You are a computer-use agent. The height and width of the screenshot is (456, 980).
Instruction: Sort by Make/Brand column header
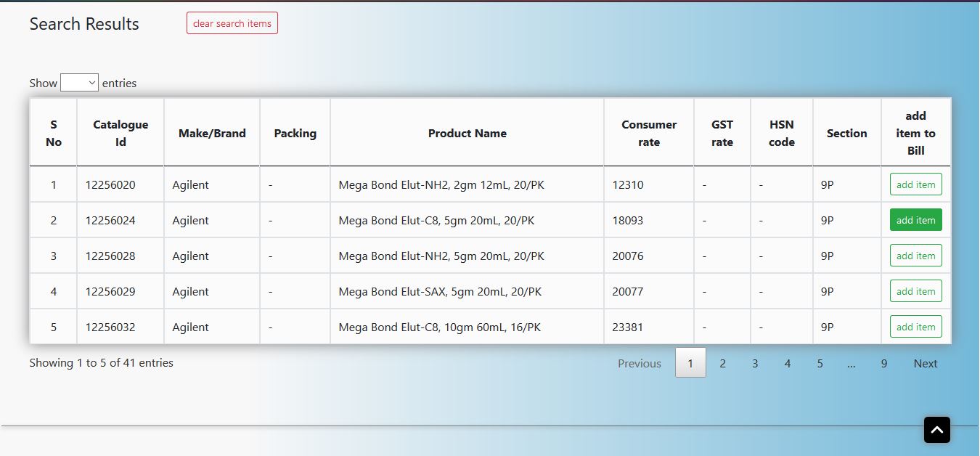212,133
